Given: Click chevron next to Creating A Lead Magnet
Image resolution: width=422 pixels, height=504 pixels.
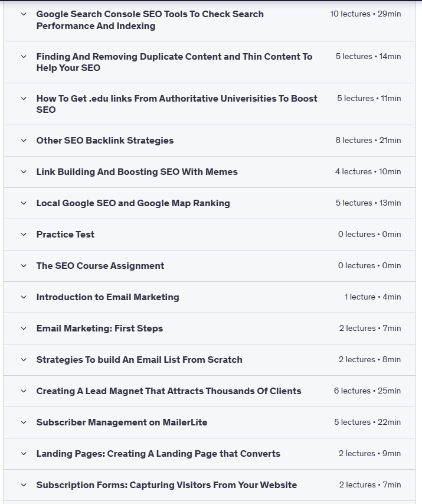Looking at the screenshot, I should tap(24, 391).
